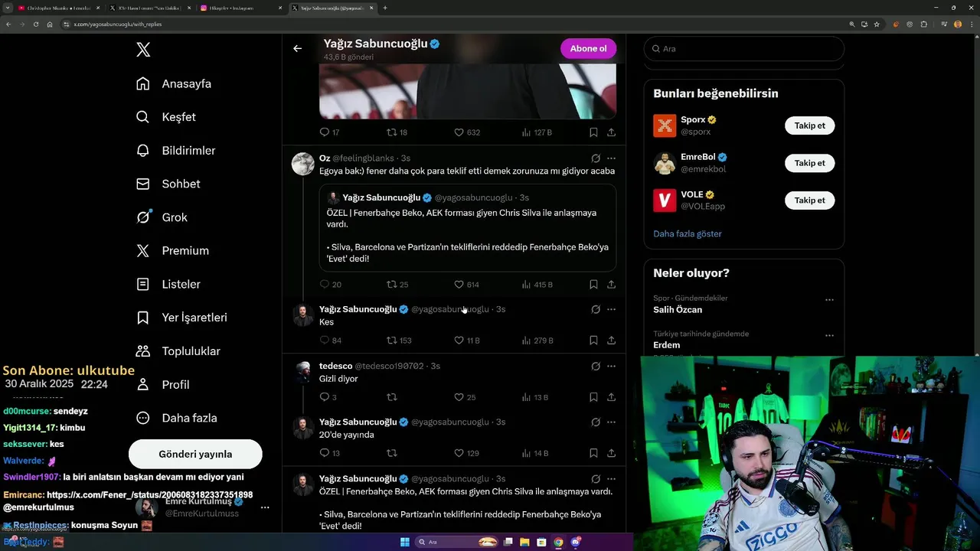Bookmark the 'Kes' post
980x551 pixels.
593,341
